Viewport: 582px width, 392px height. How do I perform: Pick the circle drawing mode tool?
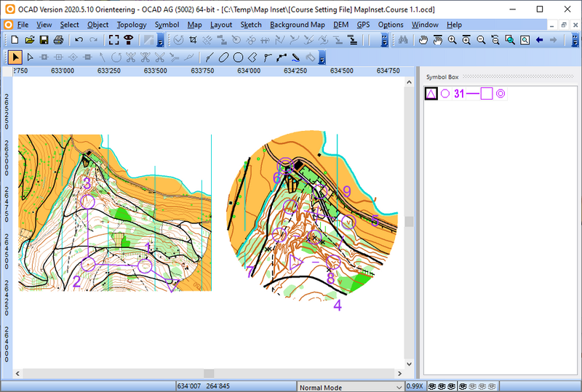tap(238, 57)
